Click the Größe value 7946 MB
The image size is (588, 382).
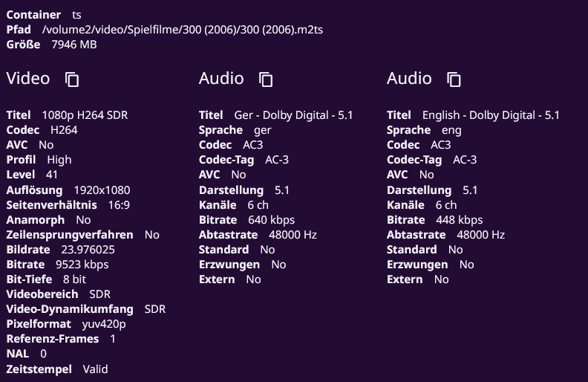[74, 45]
